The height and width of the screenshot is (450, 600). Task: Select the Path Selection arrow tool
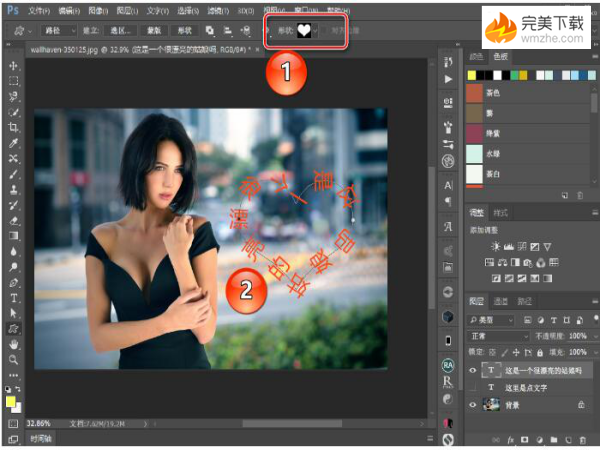pyautogui.click(x=13, y=313)
